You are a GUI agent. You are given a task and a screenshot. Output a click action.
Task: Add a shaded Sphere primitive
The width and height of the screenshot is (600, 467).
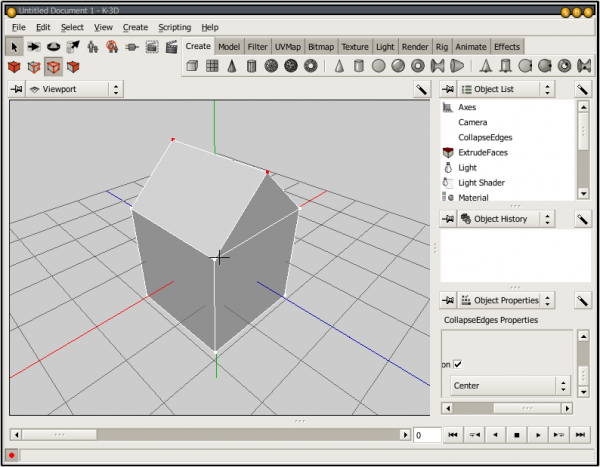pyautogui.click(x=398, y=66)
